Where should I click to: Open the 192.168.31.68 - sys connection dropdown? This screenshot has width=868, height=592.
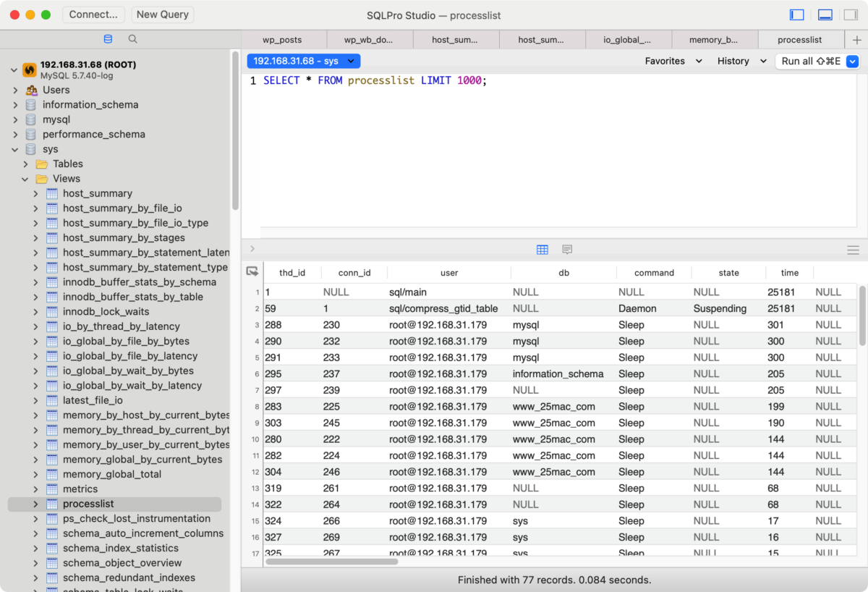[304, 62]
